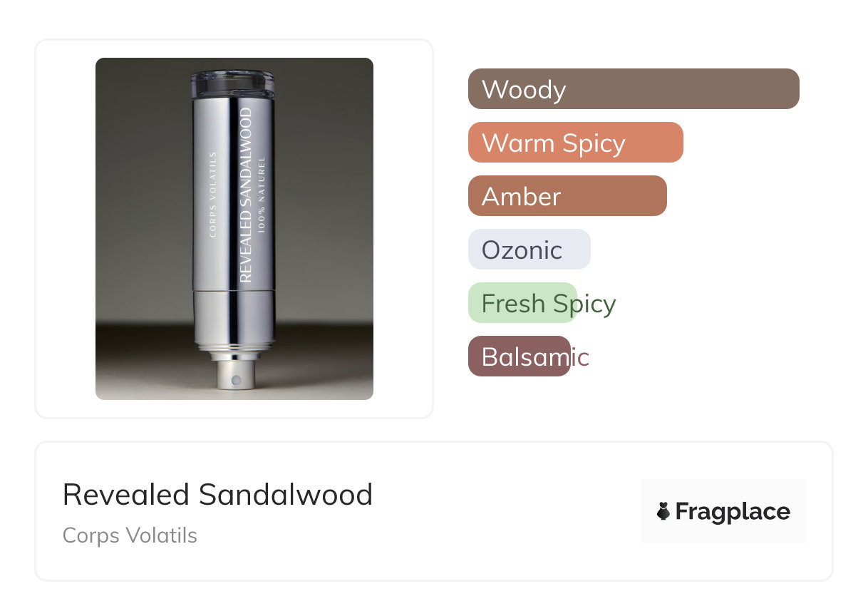Click the transparent cap atop the bottle
This screenshot has width=868, height=616.
click(x=233, y=83)
